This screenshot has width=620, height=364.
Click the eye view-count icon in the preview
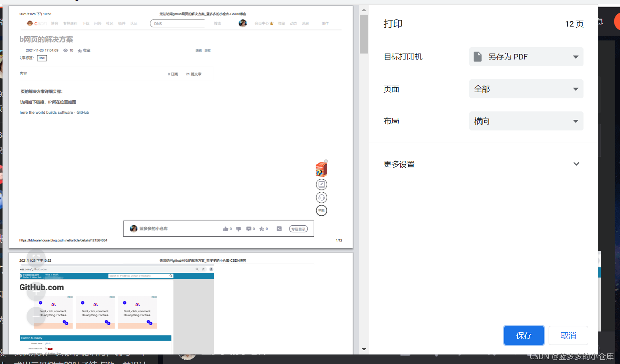tap(65, 50)
